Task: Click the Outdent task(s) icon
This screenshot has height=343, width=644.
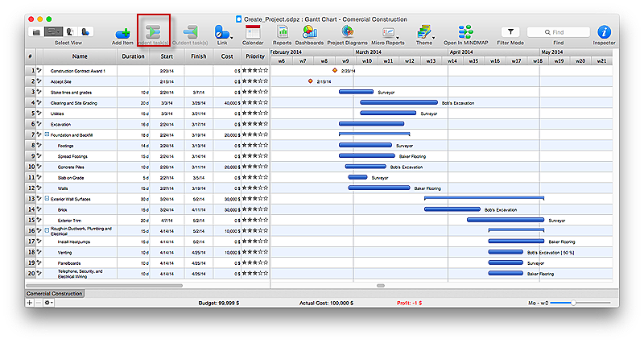Action: [x=190, y=31]
